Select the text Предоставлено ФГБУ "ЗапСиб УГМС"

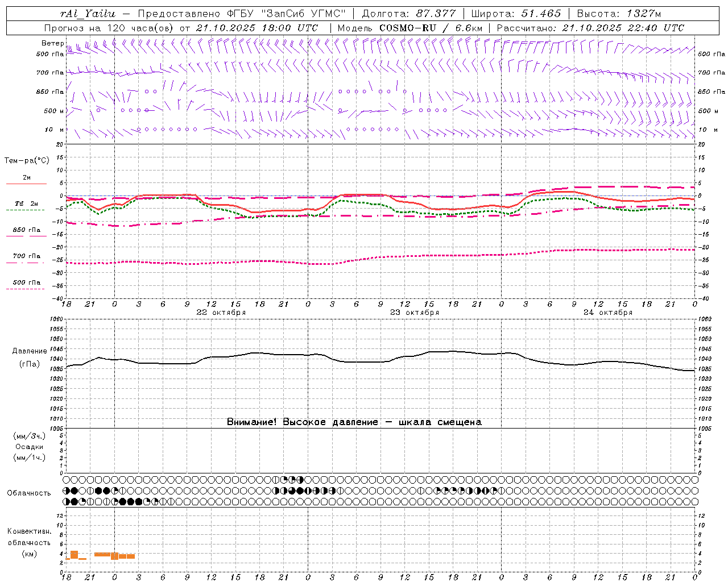tap(242, 14)
